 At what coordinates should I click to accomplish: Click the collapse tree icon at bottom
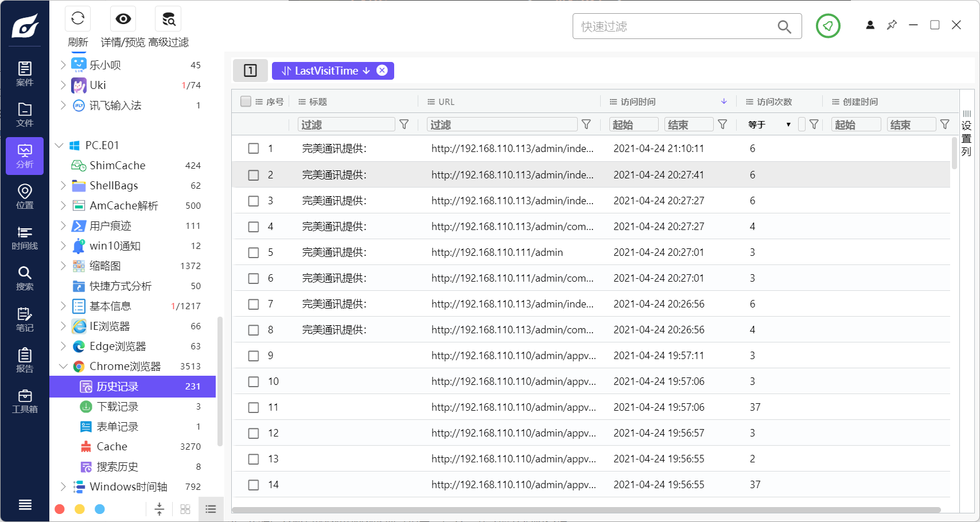(160, 509)
